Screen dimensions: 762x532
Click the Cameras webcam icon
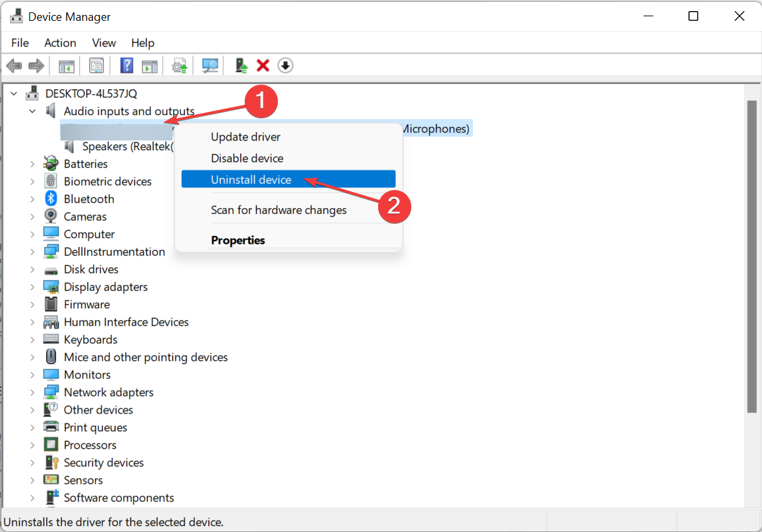tap(51, 216)
